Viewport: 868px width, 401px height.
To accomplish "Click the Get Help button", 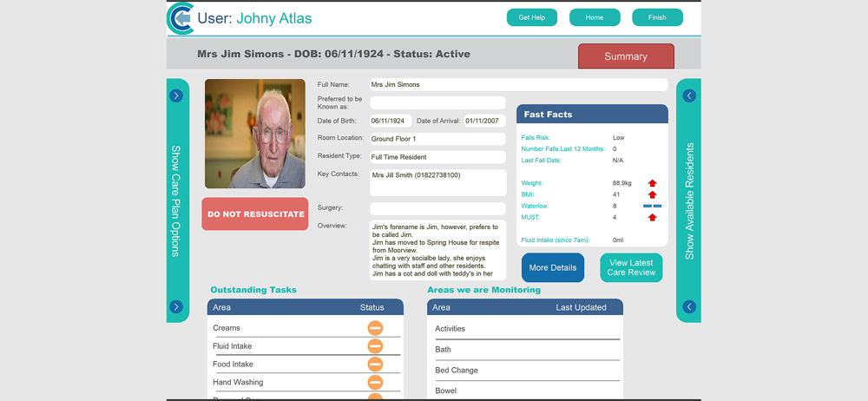I will pyautogui.click(x=531, y=17).
